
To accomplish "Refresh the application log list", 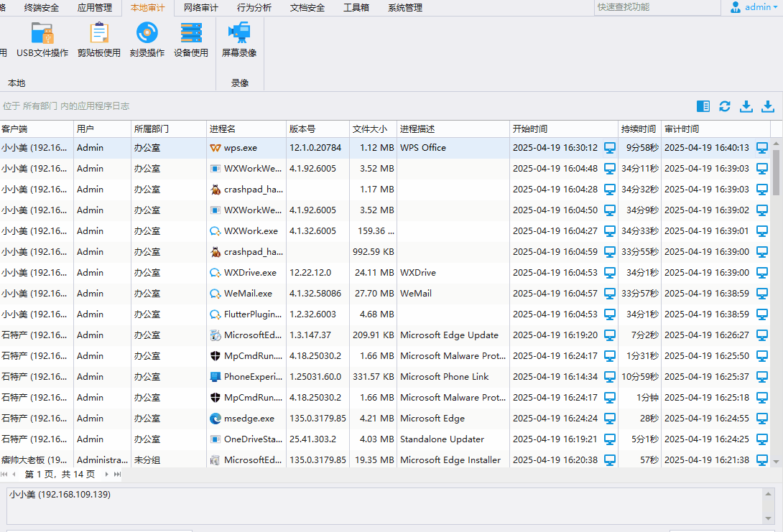I will (725, 106).
